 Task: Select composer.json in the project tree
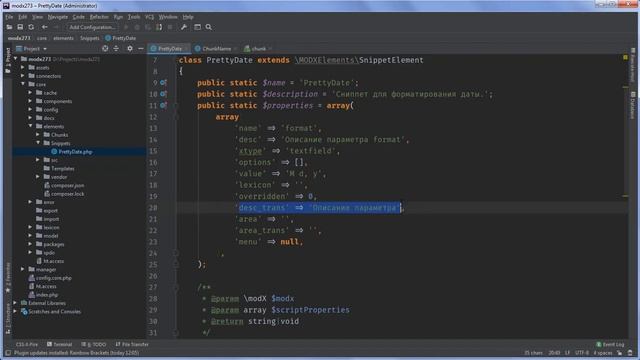coord(67,185)
